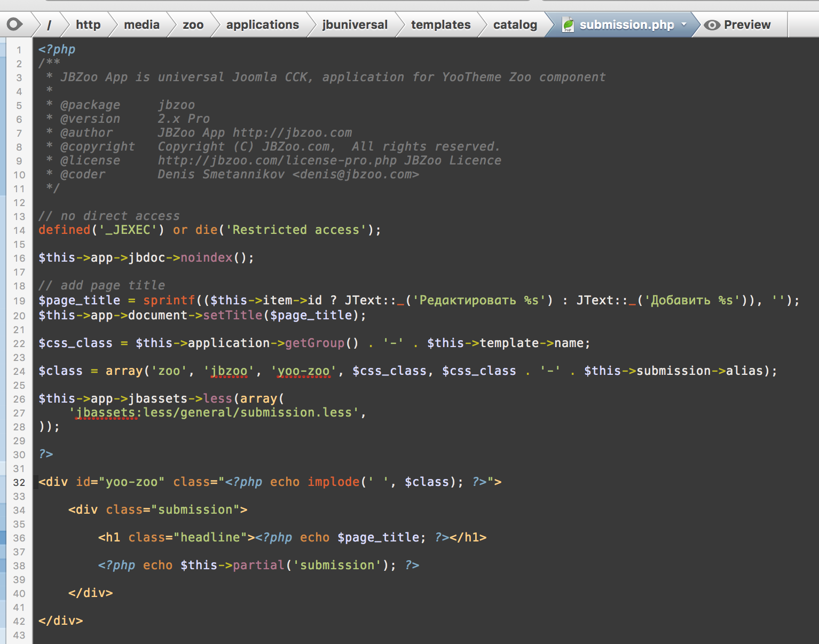Image resolution: width=819 pixels, height=644 pixels.
Task: Jump to the applications folder breadcrumb
Action: pos(262,25)
